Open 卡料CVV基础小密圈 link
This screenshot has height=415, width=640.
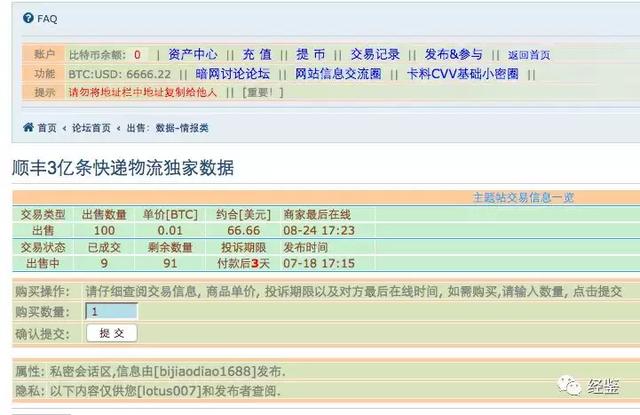point(463,74)
